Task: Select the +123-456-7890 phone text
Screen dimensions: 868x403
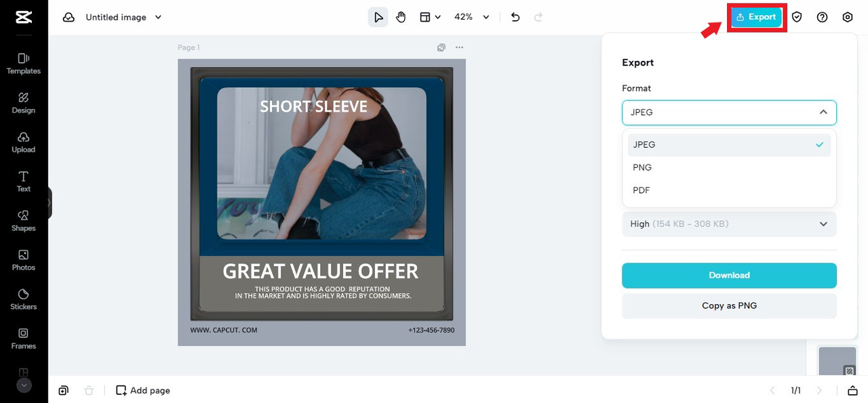Action: pyautogui.click(x=431, y=331)
